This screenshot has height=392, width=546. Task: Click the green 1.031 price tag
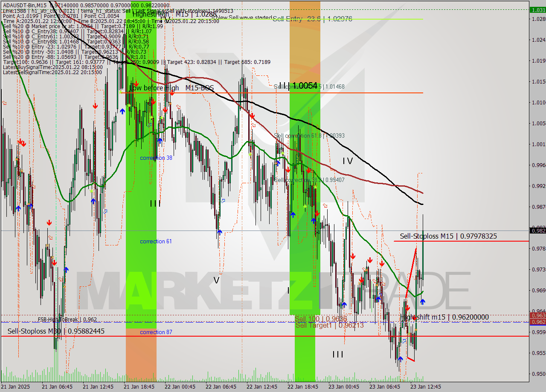click(537, 9)
